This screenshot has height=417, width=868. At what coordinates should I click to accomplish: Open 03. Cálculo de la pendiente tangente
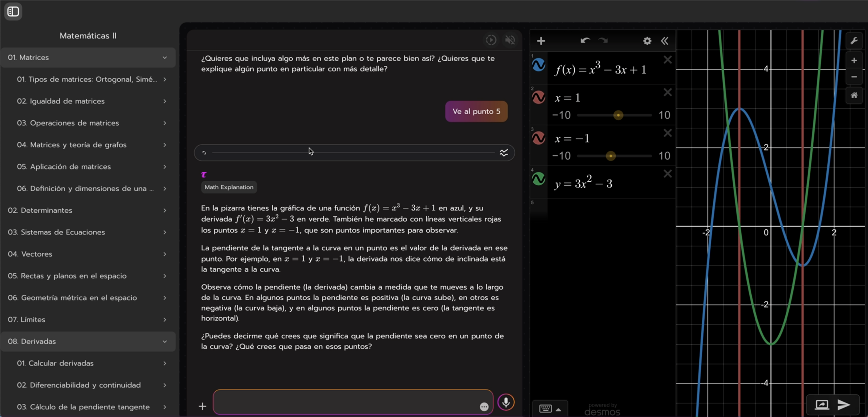(83, 407)
